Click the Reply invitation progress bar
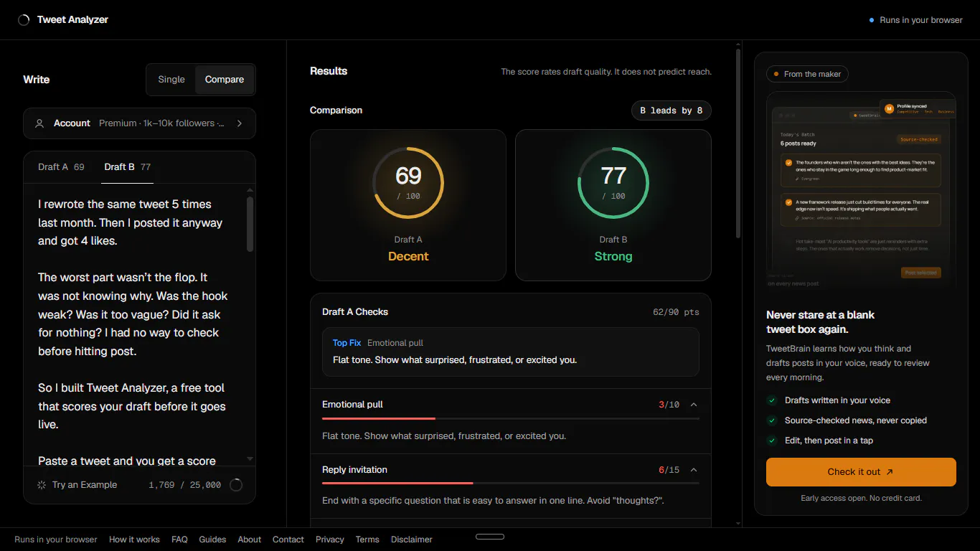The height and width of the screenshot is (551, 980). tap(511, 484)
